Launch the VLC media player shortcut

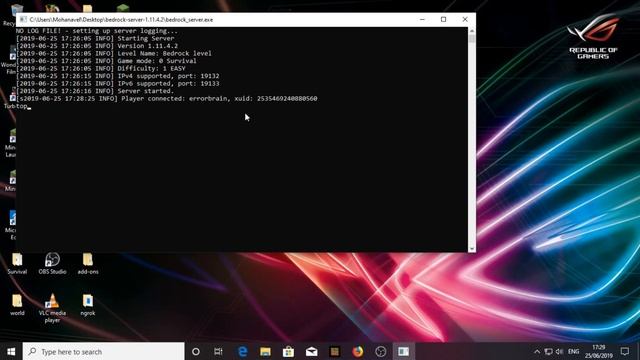(x=52, y=308)
